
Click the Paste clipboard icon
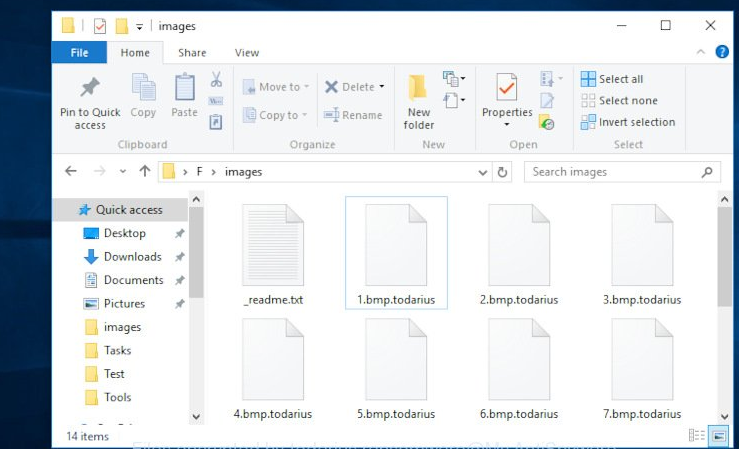point(184,89)
